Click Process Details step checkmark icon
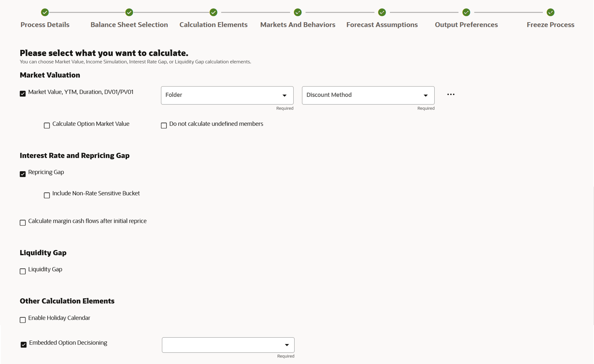 tap(45, 12)
